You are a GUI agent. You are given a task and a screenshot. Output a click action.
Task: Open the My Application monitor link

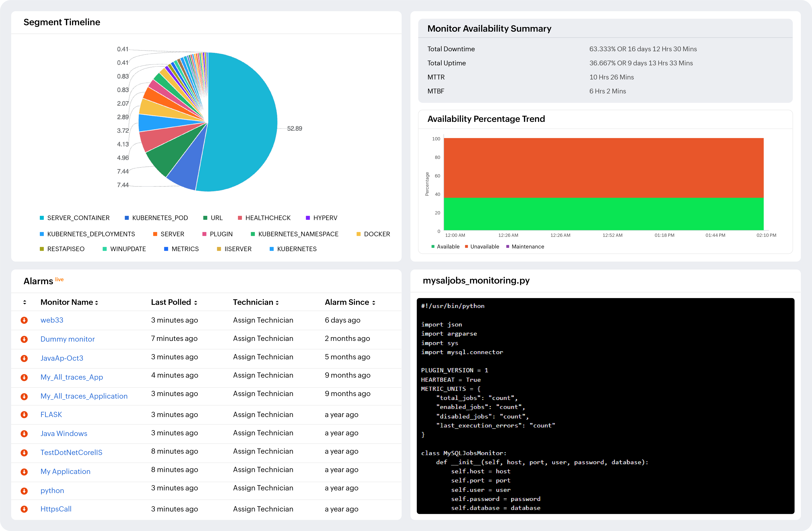pyautogui.click(x=66, y=472)
